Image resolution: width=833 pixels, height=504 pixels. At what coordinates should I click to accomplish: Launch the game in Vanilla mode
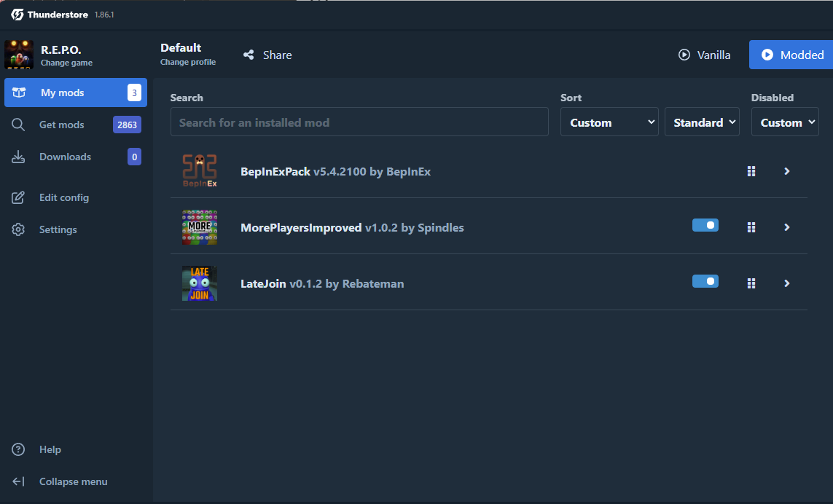[705, 55]
